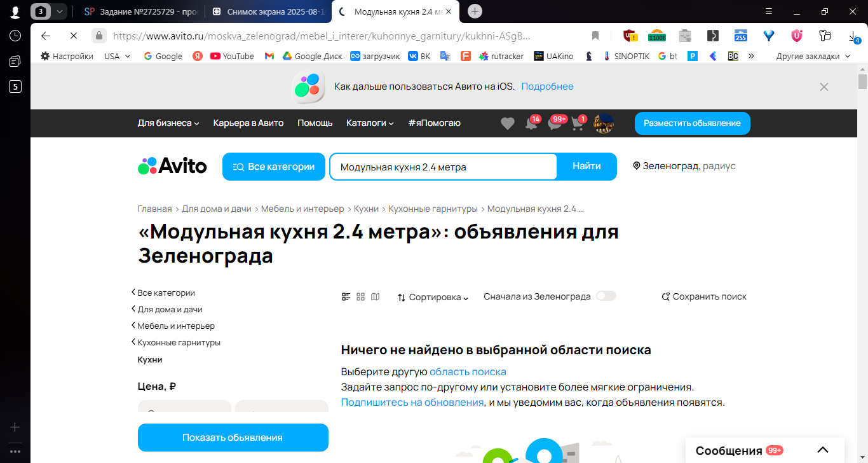The height and width of the screenshot is (463, 868).
Task: Open the Подробнее link in banner
Action: click(x=547, y=86)
